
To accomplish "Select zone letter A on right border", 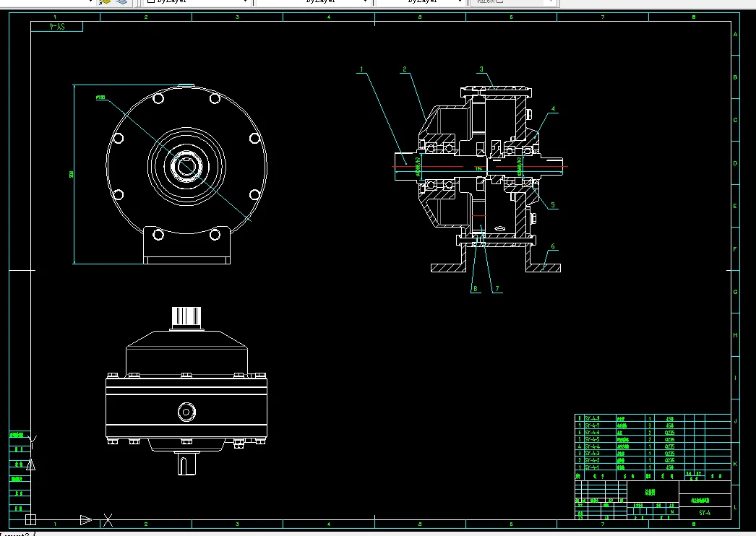I will (735, 34).
